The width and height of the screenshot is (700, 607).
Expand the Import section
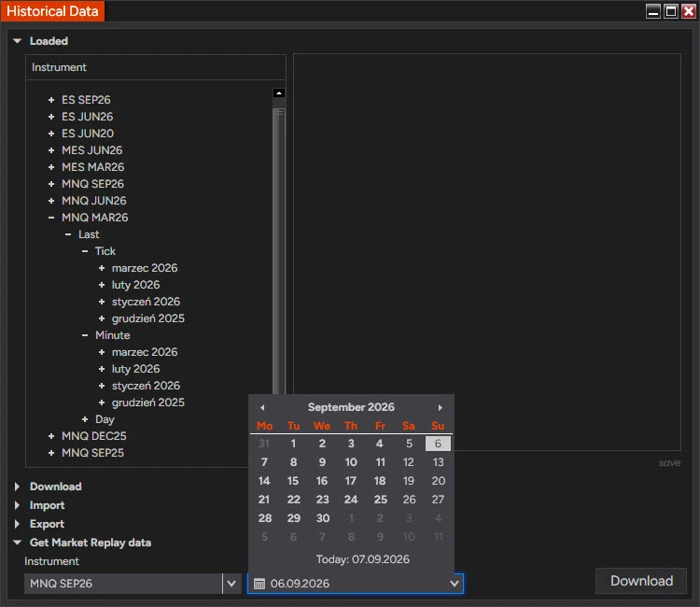pyautogui.click(x=17, y=505)
